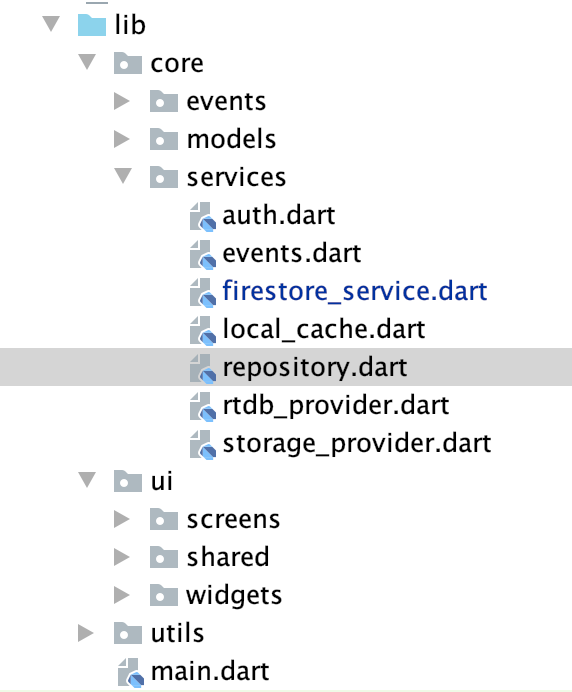Expand the utils folder arrow
The image size is (572, 692).
(x=85, y=633)
